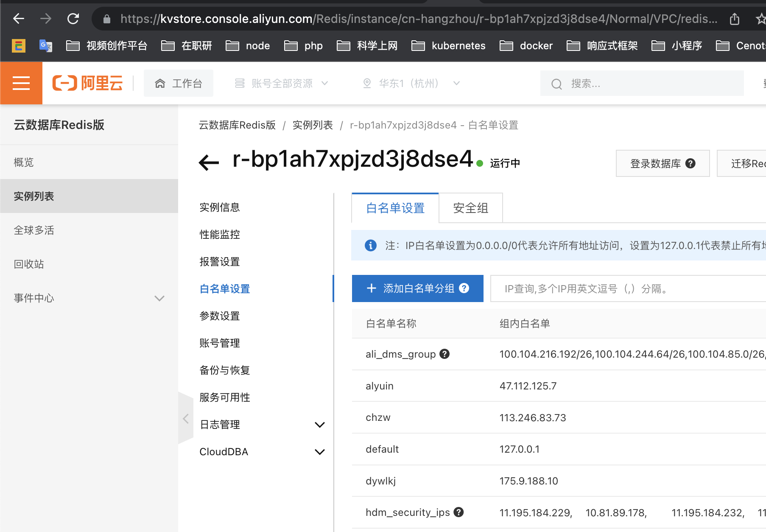
Task: Collapse the side panel with the arrow handle
Action: pyautogui.click(x=186, y=419)
